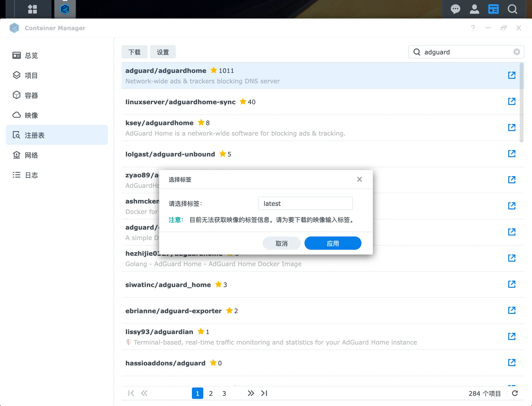This screenshot has width=532, height=406.
Task: Open the 映像 images section
Action: coord(57,115)
